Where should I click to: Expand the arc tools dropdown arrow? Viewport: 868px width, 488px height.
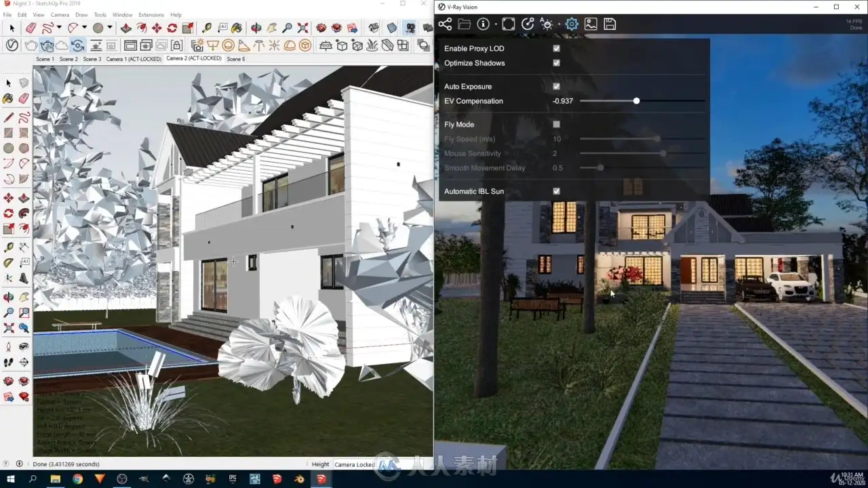tap(84, 28)
